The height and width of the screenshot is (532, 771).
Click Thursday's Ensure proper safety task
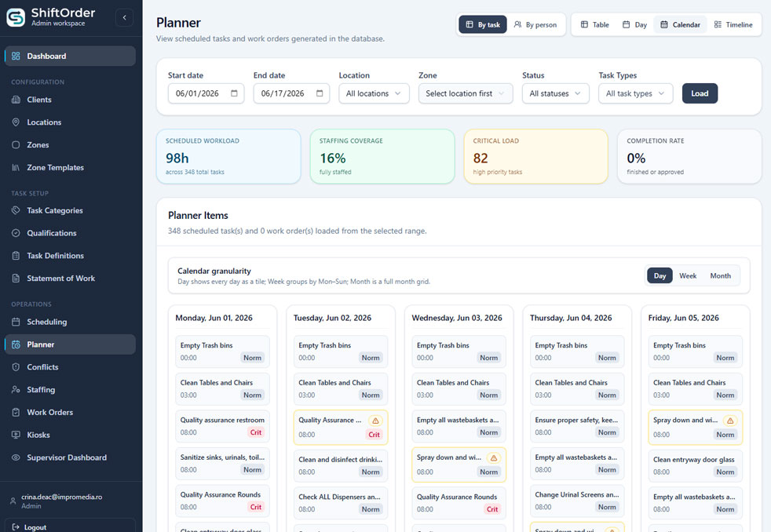[577, 426]
